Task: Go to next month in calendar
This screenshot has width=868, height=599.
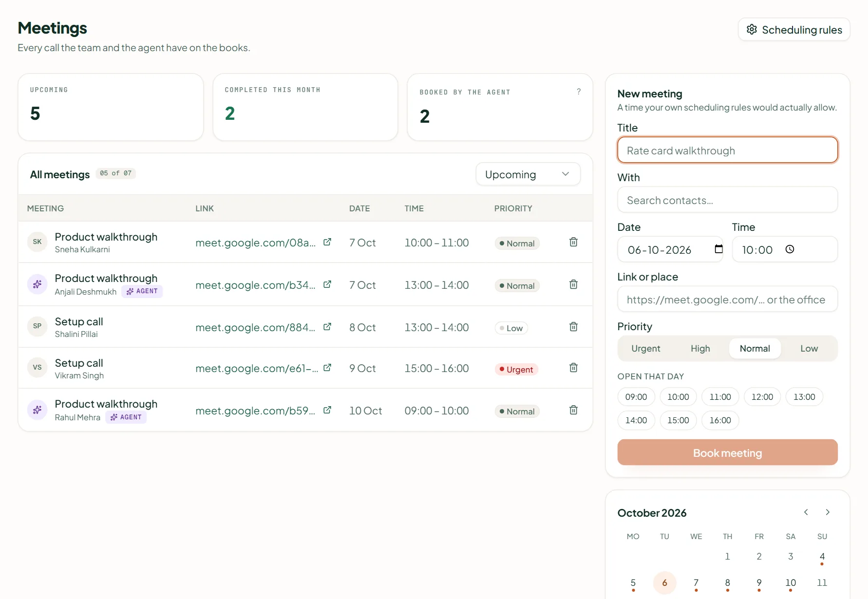Action: point(828,512)
